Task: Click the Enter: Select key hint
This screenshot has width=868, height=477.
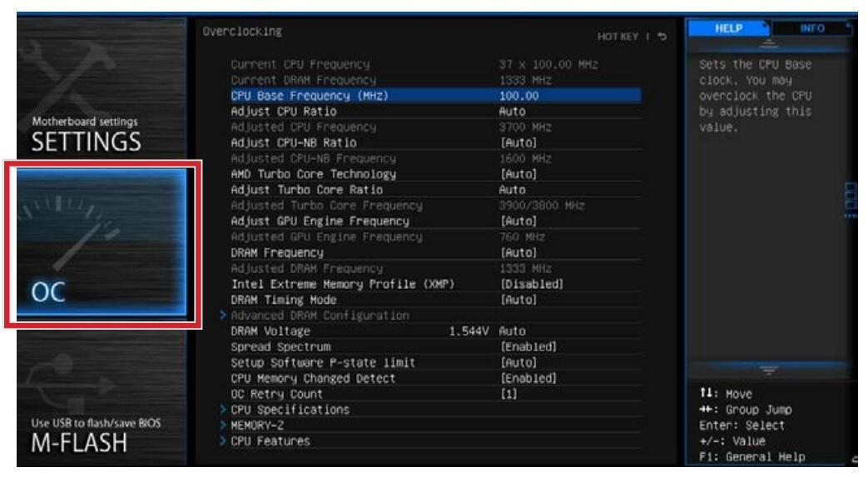Action: click(x=742, y=425)
